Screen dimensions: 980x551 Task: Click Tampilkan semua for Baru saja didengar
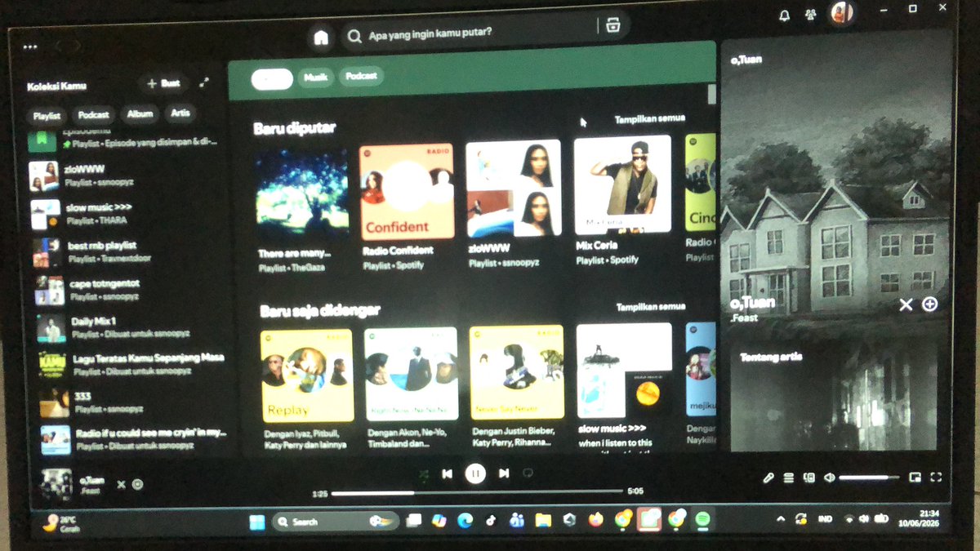tap(650, 307)
